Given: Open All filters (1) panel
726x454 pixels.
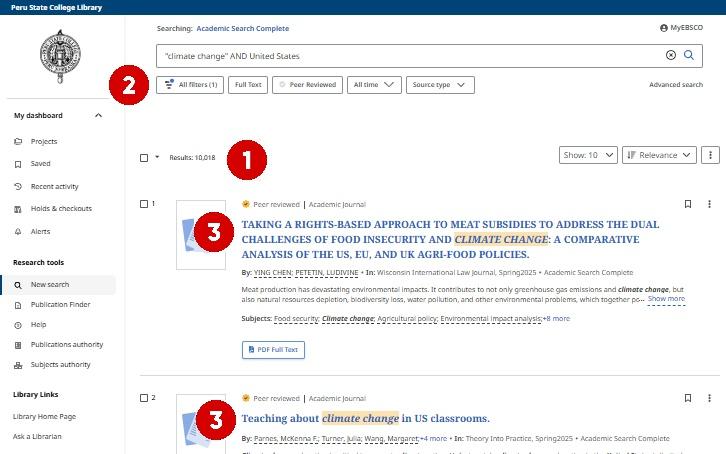Looking at the screenshot, I should tap(190, 85).
